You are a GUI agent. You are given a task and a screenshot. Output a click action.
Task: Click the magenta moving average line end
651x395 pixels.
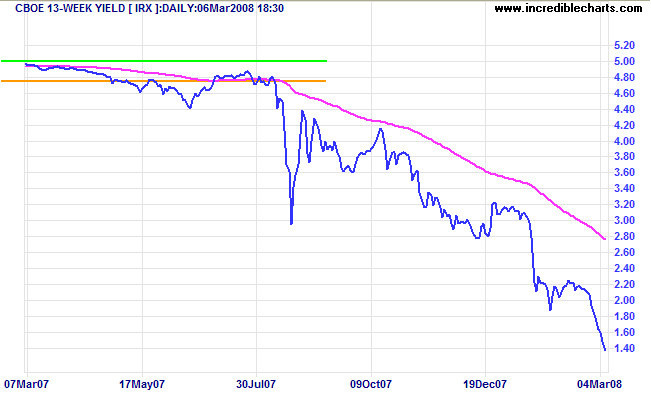(604, 239)
